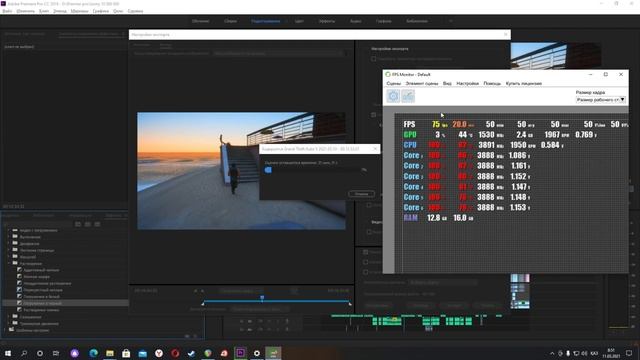
Task: Expand the Масштаб effects folder
Action: 9,257
